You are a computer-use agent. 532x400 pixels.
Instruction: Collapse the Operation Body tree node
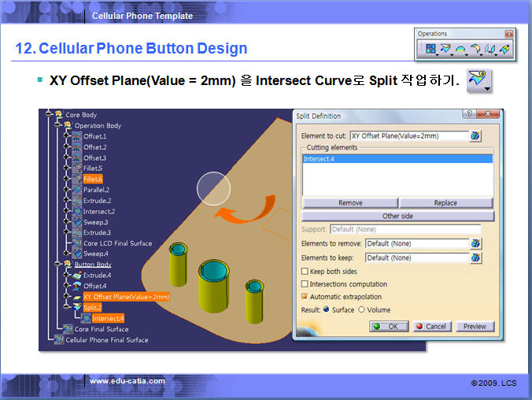coord(58,125)
